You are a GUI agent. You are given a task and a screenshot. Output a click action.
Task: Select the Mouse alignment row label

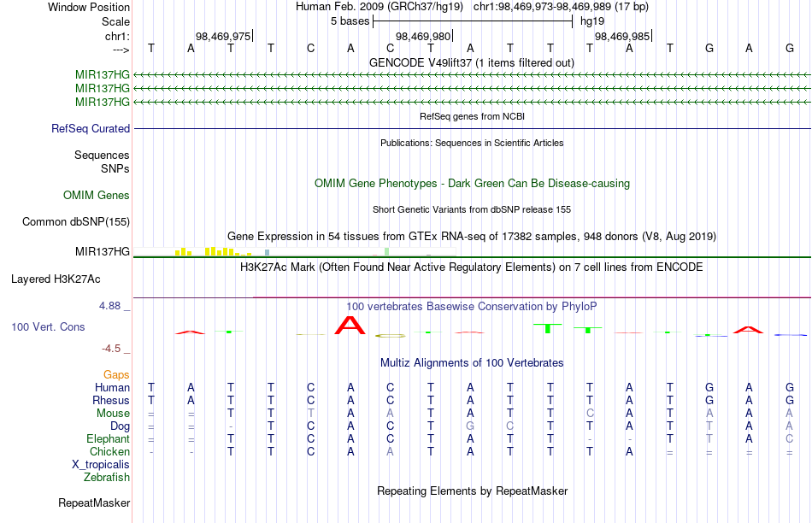point(113,414)
